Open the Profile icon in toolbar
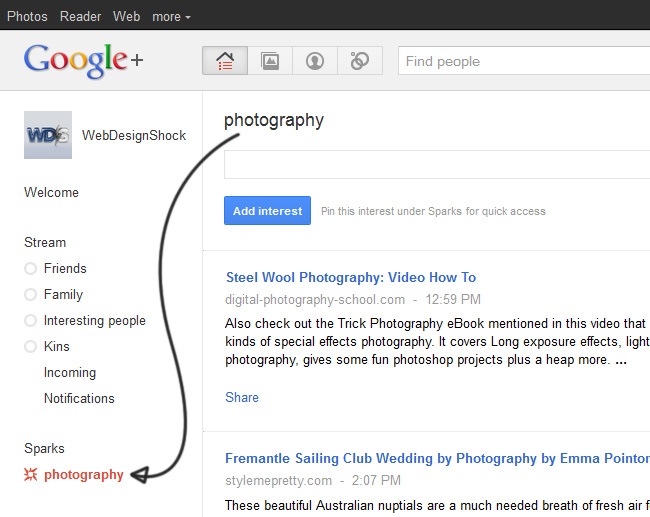The width and height of the screenshot is (650, 517). pyautogui.click(x=315, y=61)
